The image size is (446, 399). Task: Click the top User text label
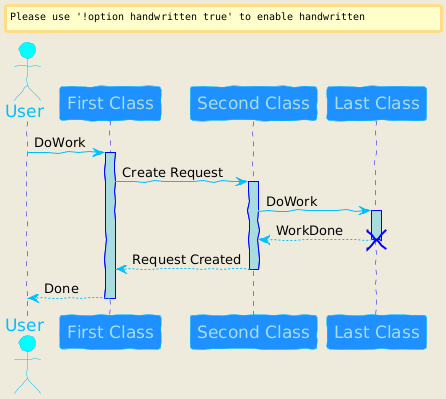25,111
